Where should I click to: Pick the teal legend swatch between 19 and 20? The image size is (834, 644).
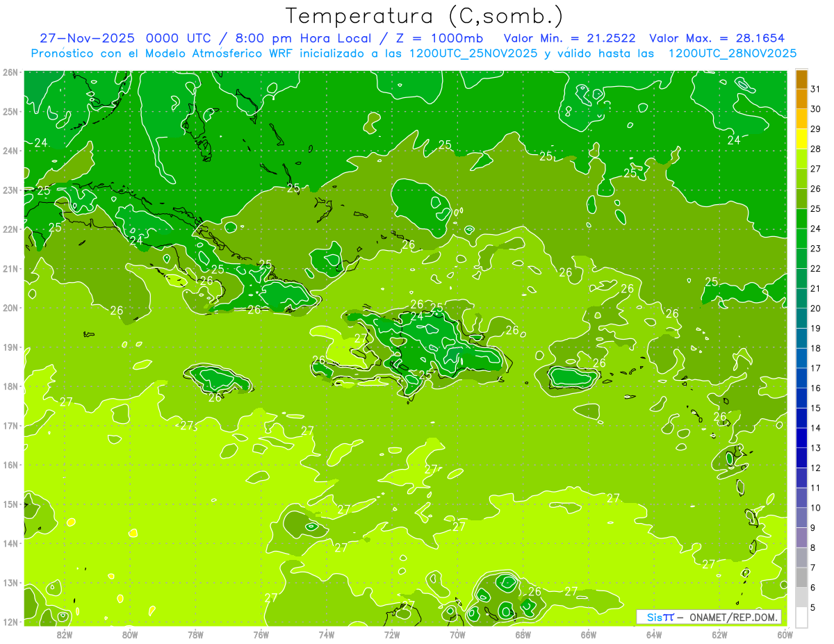click(801, 318)
